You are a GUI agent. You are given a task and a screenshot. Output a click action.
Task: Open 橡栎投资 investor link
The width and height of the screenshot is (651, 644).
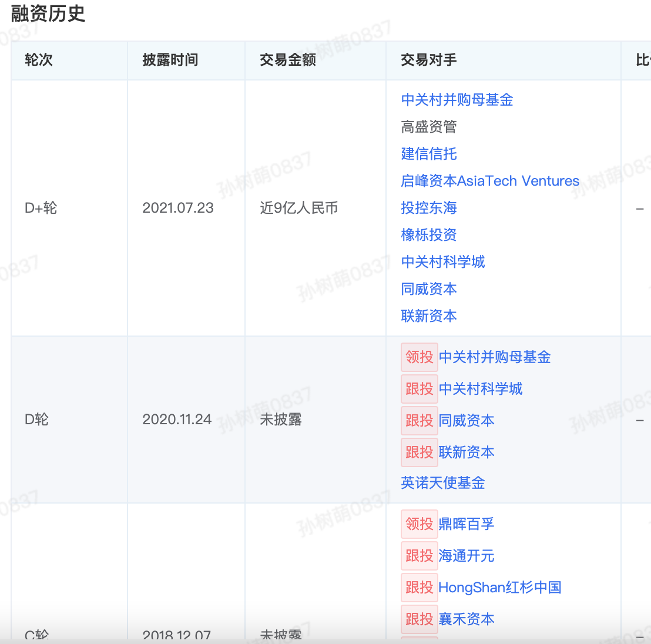(428, 234)
